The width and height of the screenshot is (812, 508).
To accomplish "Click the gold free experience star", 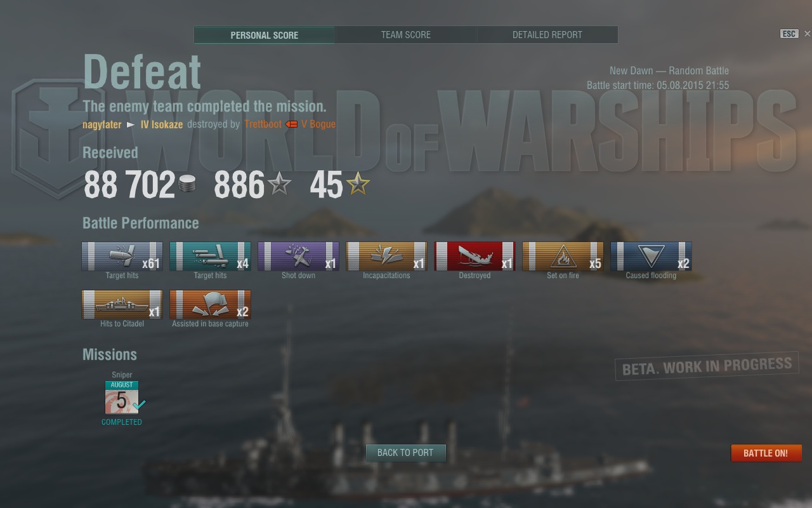I will coord(358,184).
